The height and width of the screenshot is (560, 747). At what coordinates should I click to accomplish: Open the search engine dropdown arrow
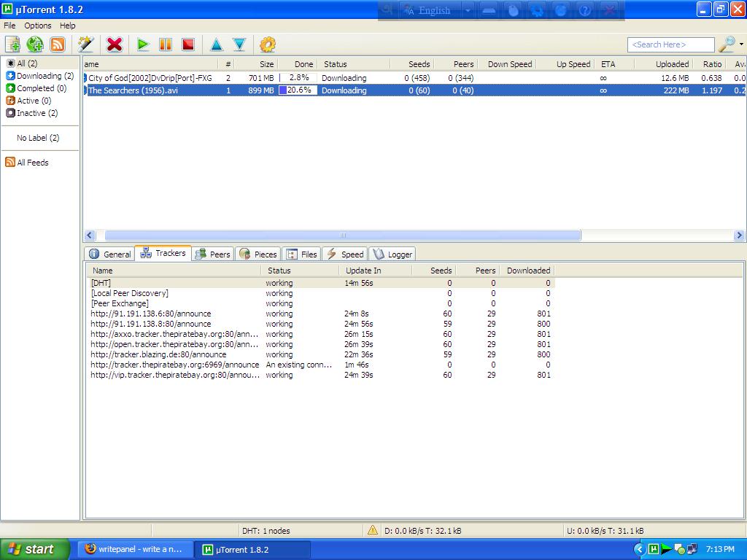[x=741, y=44]
